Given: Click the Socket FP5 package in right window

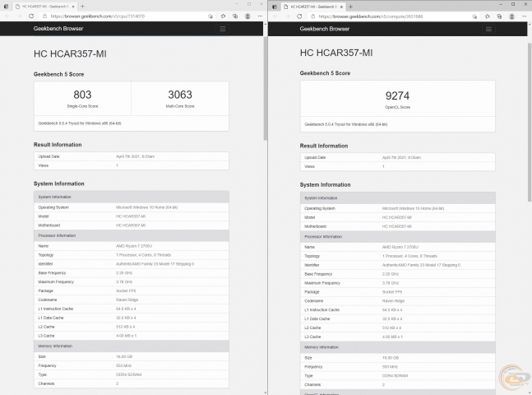Looking at the screenshot, I should (392, 292).
